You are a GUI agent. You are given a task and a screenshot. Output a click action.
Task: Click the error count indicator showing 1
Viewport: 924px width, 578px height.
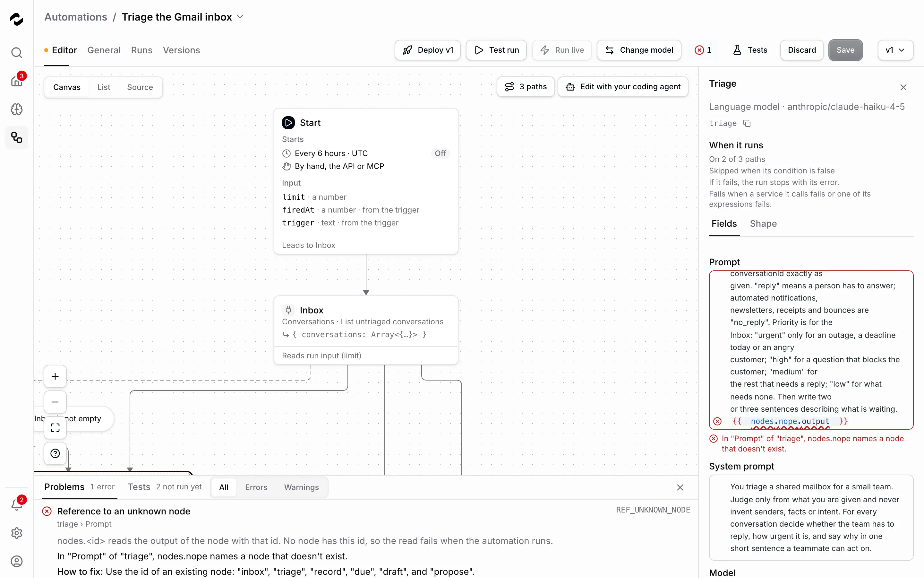[703, 50]
